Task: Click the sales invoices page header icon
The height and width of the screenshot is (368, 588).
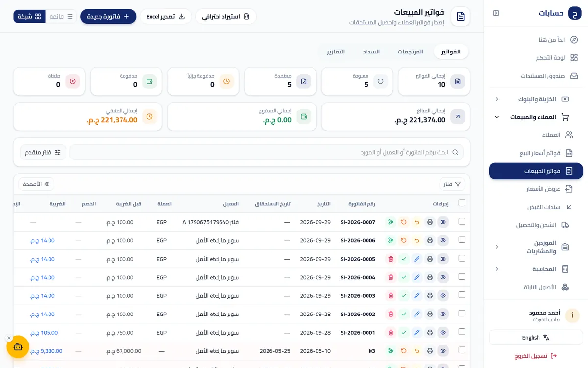Action: click(x=461, y=17)
